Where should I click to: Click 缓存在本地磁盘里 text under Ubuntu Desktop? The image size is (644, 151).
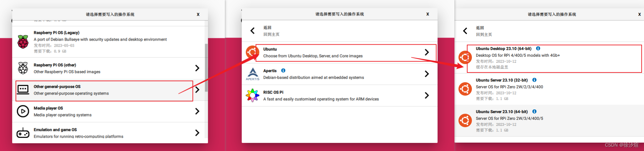(x=492, y=67)
